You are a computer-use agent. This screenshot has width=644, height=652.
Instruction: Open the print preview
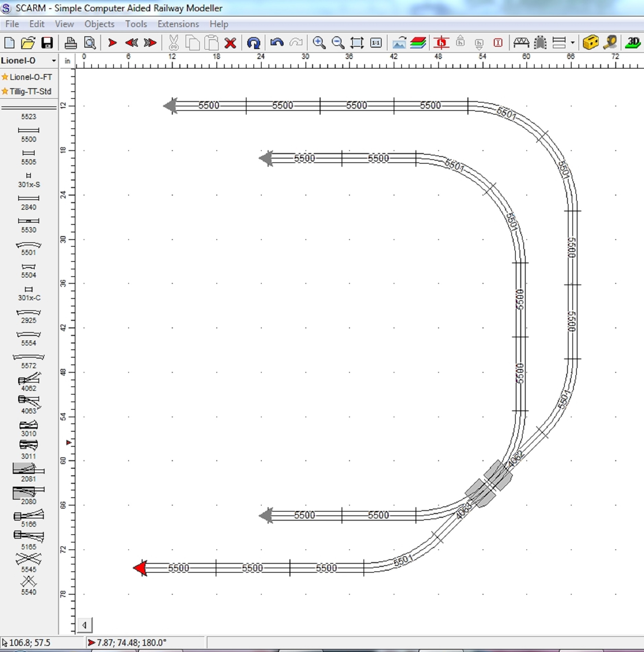90,43
